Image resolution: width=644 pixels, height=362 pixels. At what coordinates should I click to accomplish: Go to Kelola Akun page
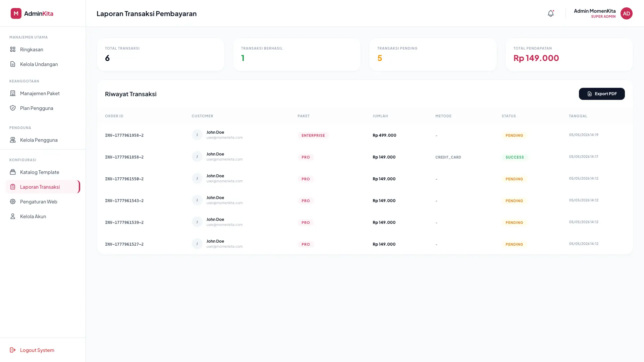43,216
